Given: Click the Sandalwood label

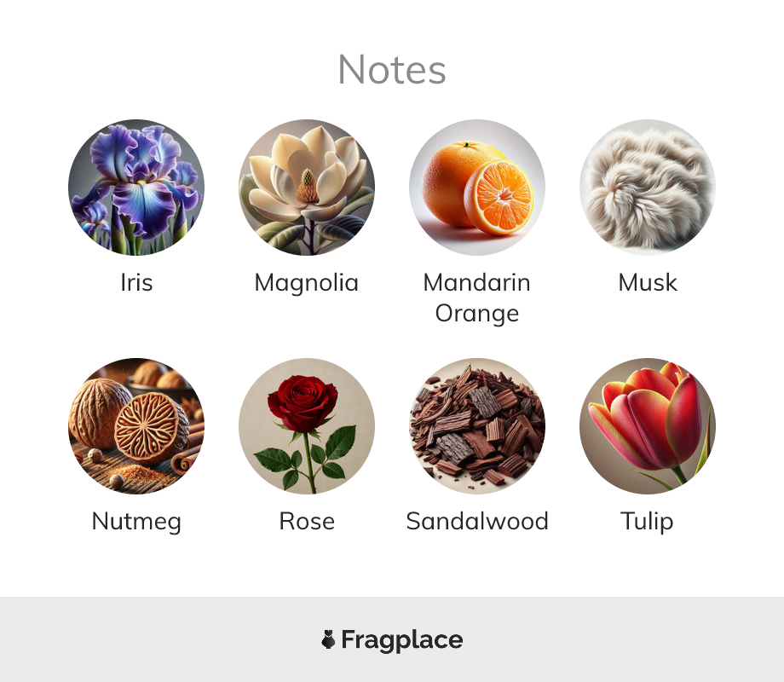Looking at the screenshot, I should coord(477,521).
